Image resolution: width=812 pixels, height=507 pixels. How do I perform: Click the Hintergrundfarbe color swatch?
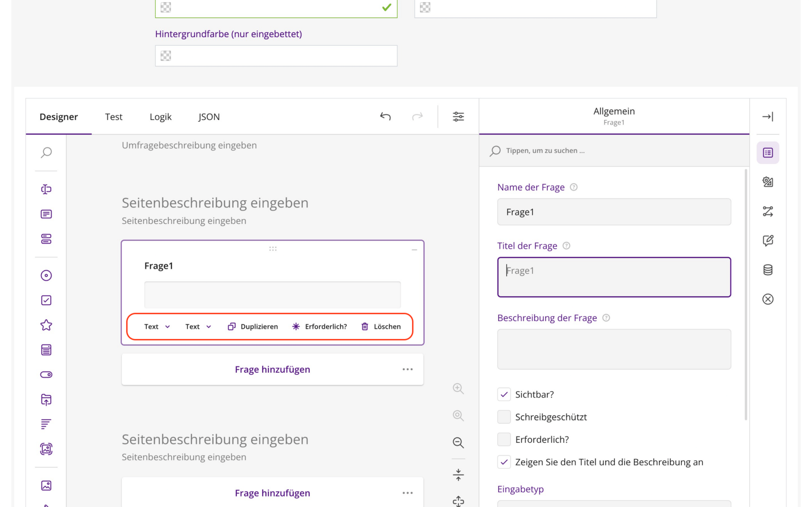click(x=166, y=56)
